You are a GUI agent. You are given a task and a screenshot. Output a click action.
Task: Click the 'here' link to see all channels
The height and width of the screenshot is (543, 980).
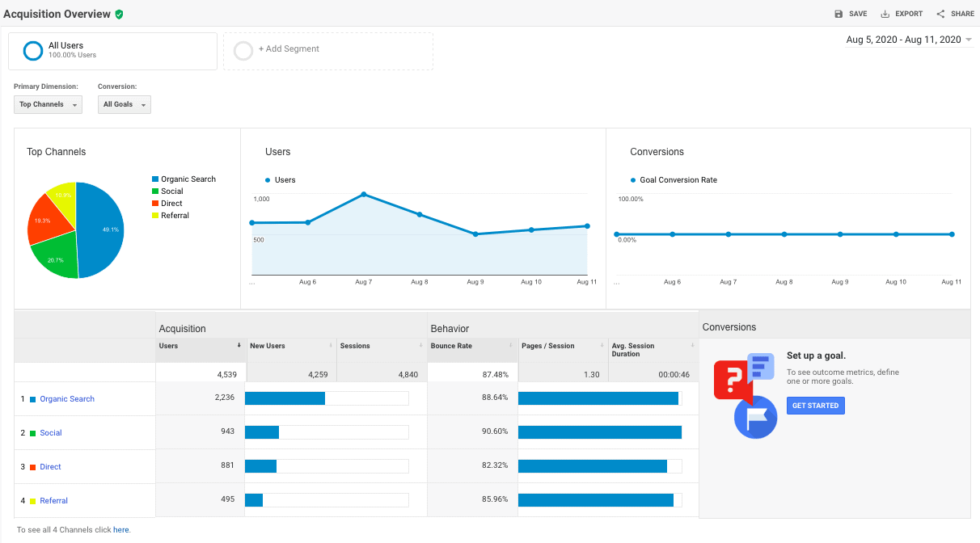(120, 530)
